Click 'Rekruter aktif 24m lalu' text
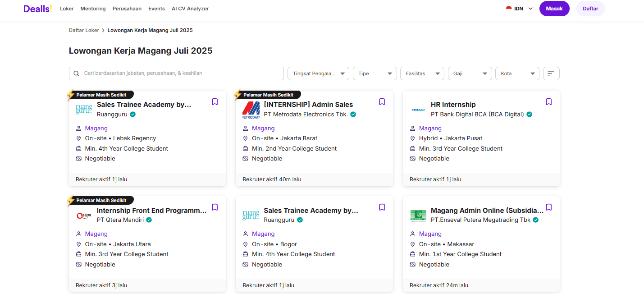The width and height of the screenshot is (644, 294). click(439, 285)
